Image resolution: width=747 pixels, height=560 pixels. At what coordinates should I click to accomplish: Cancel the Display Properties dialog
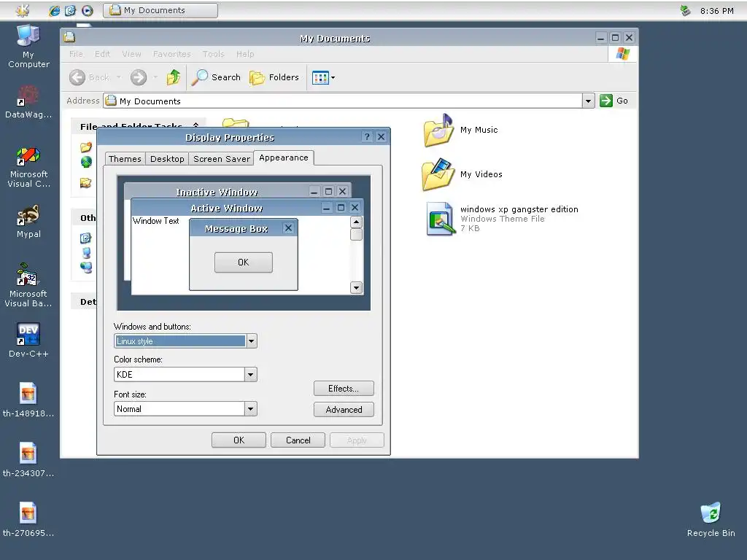(x=298, y=440)
